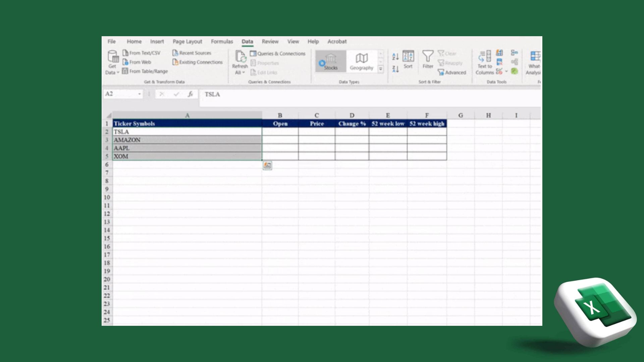This screenshot has height=362, width=644.
Task: Click the From Web import icon
Action: (x=125, y=62)
